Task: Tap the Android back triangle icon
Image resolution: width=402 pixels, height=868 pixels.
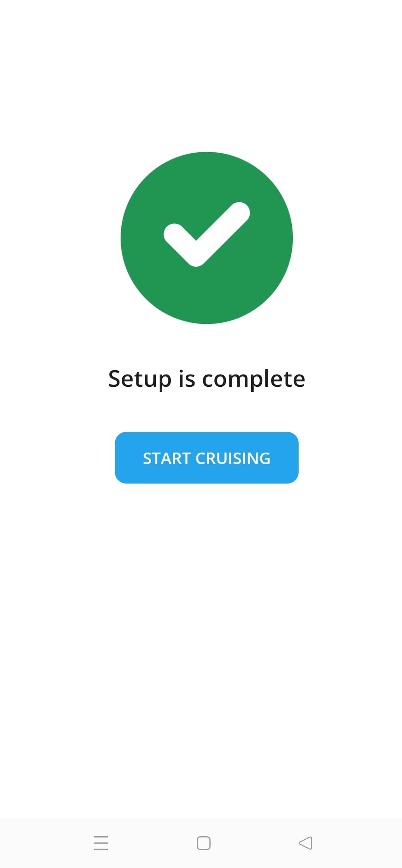Action: (306, 843)
